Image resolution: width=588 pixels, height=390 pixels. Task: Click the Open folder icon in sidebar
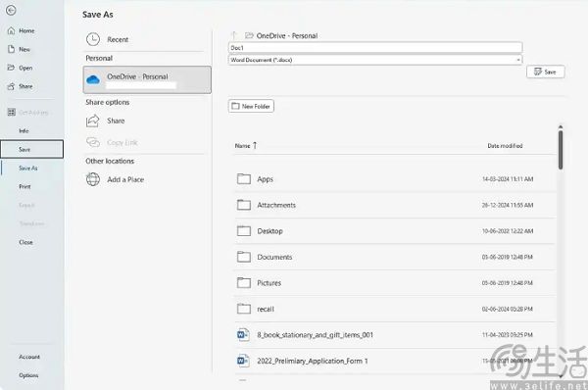[11, 68]
